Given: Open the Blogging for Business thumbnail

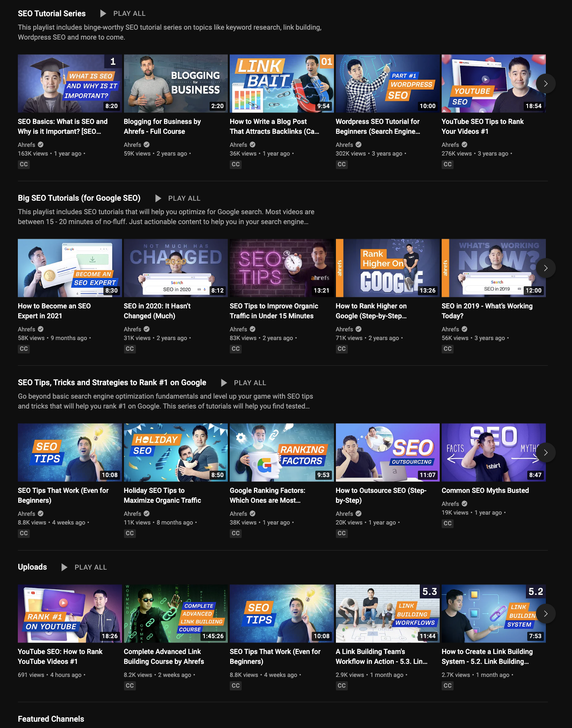Looking at the screenshot, I should 176,84.
